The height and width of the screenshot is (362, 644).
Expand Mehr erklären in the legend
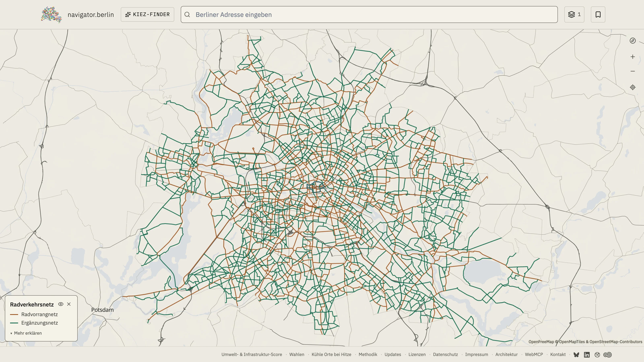(x=26, y=333)
